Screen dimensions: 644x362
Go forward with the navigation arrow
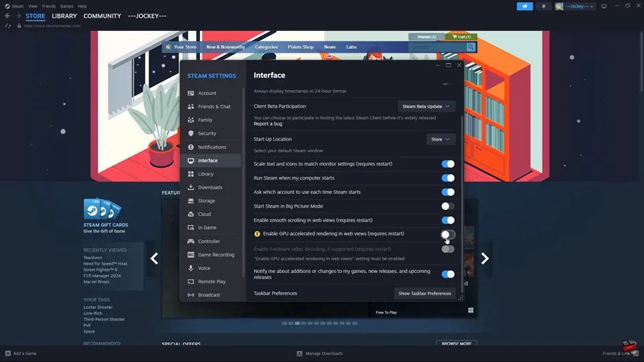coord(18,16)
